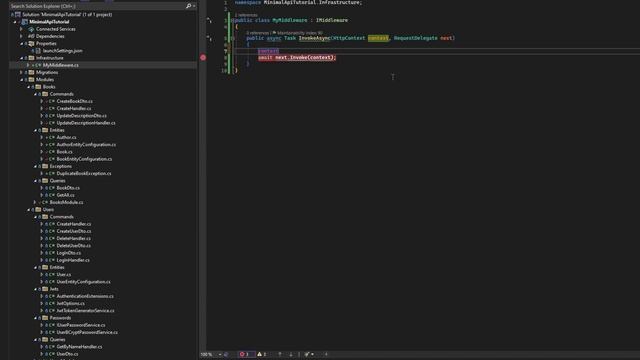Collapse the Properties node
This screenshot has height=360, width=640.
[x=22, y=44]
